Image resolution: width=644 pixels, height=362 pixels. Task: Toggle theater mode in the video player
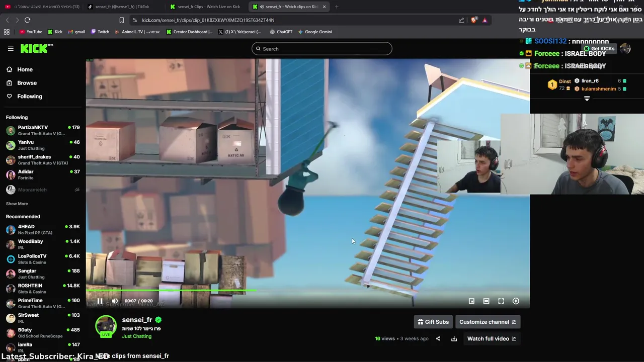486,301
